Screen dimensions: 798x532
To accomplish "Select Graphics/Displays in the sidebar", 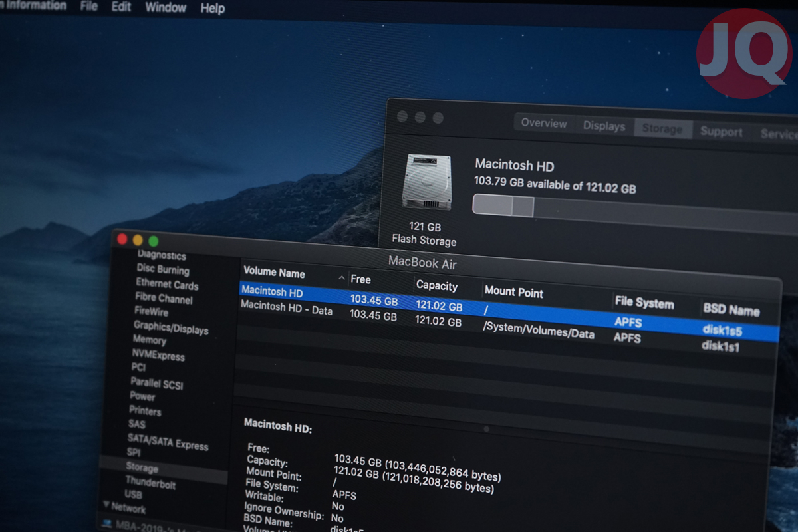I will pos(171,327).
